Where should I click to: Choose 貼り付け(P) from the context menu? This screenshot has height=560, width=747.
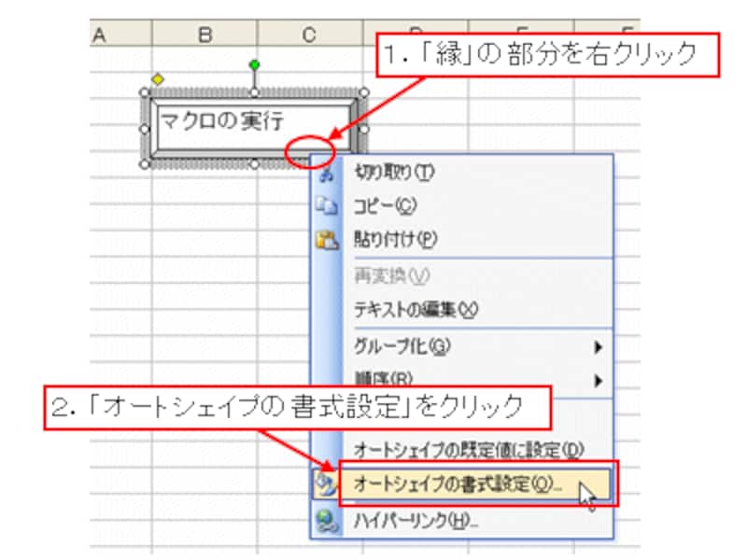click(461, 240)
